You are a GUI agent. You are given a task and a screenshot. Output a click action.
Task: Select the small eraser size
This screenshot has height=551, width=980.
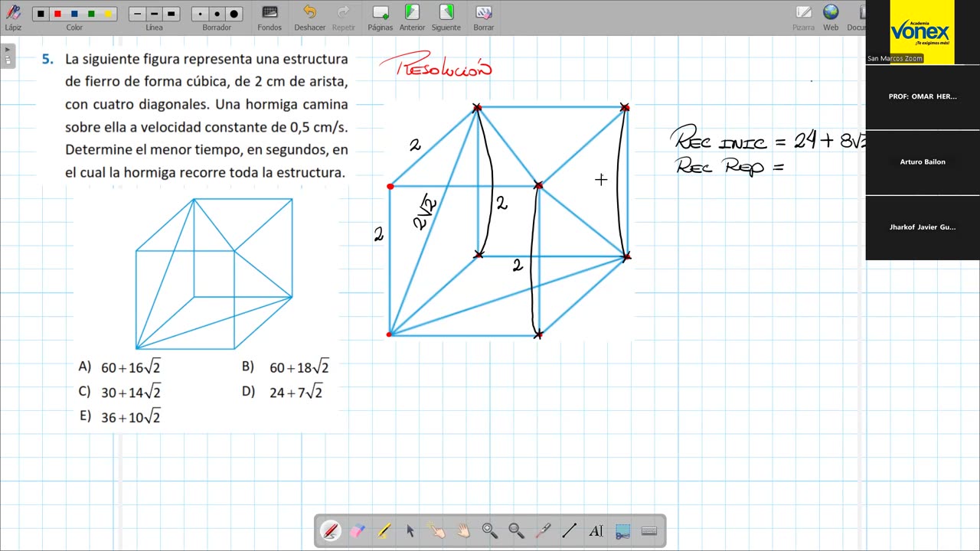tap(201, 14)
